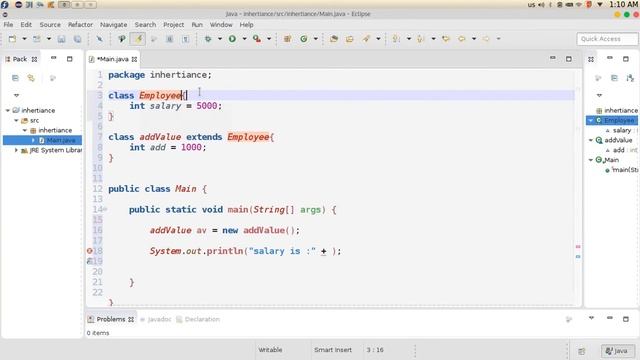Open the Debug dropdown arrow

(x=220, y=39)
